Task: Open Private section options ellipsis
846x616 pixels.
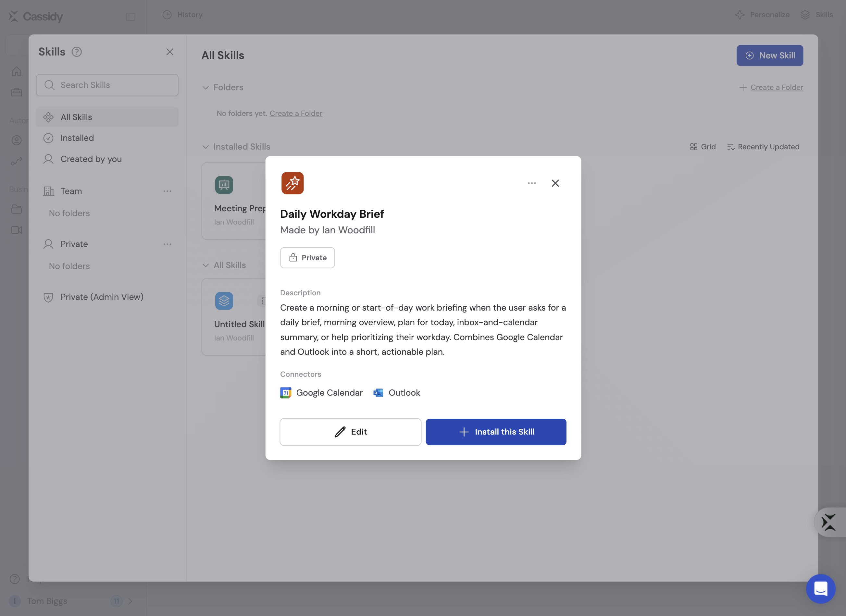Action: 168,244
